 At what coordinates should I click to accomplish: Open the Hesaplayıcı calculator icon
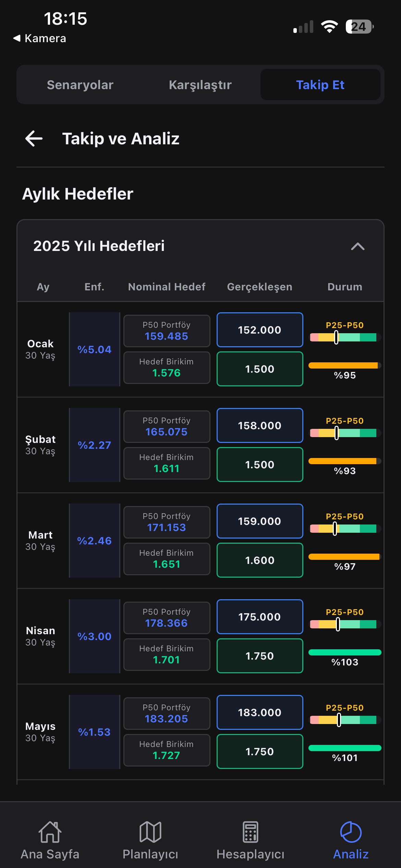tap(251, 832)
